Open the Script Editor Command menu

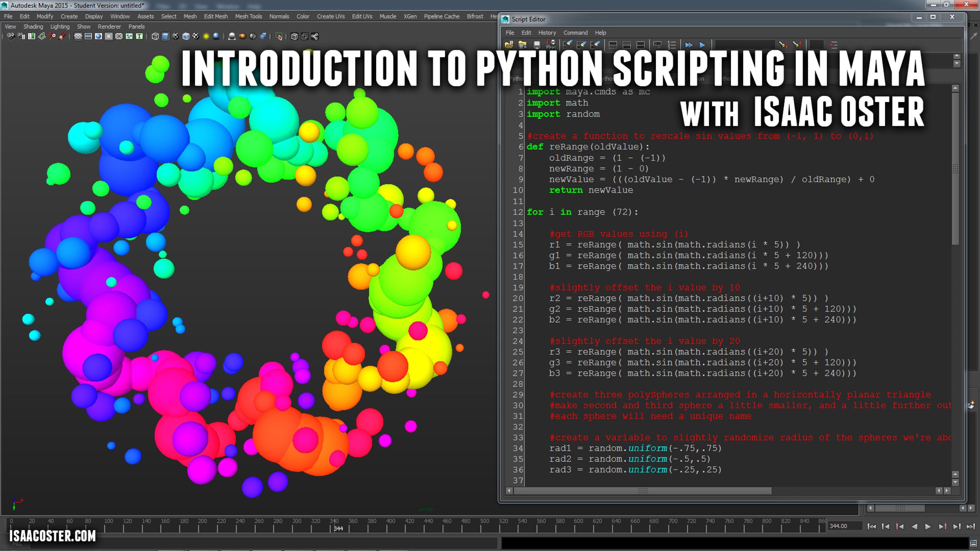pyautogui.click(x=575, y=33)
